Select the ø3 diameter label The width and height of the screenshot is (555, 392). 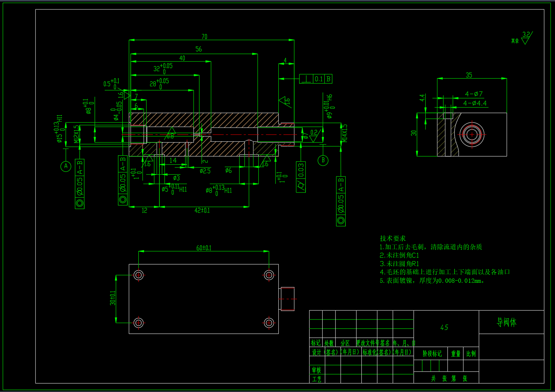(177, 178)
